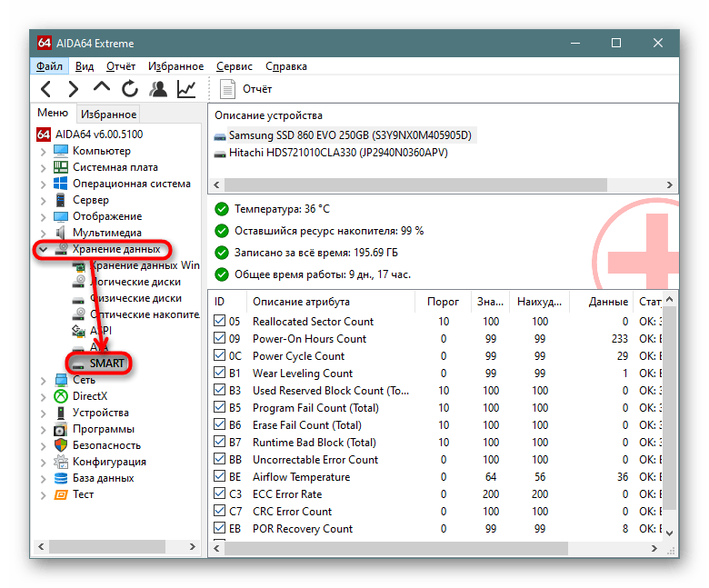The image size is (709, 588).
Task: Open the Сервис menu
Action: [235, 66]
